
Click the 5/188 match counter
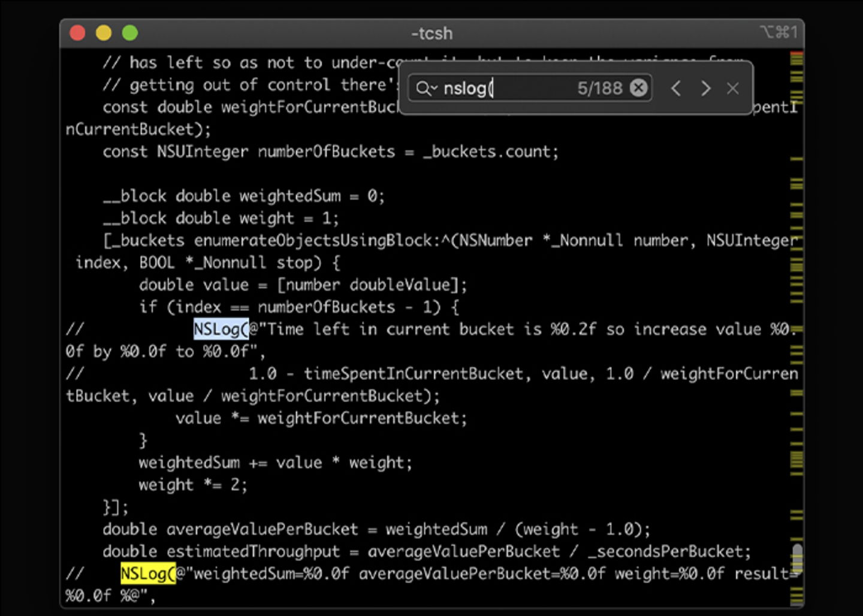[x=600, y=89]
